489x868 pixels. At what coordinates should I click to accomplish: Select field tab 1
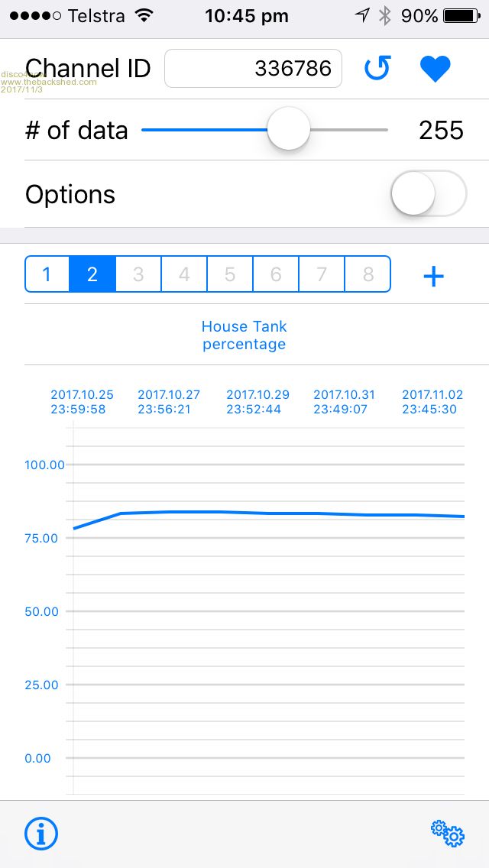tap(47, 274)
